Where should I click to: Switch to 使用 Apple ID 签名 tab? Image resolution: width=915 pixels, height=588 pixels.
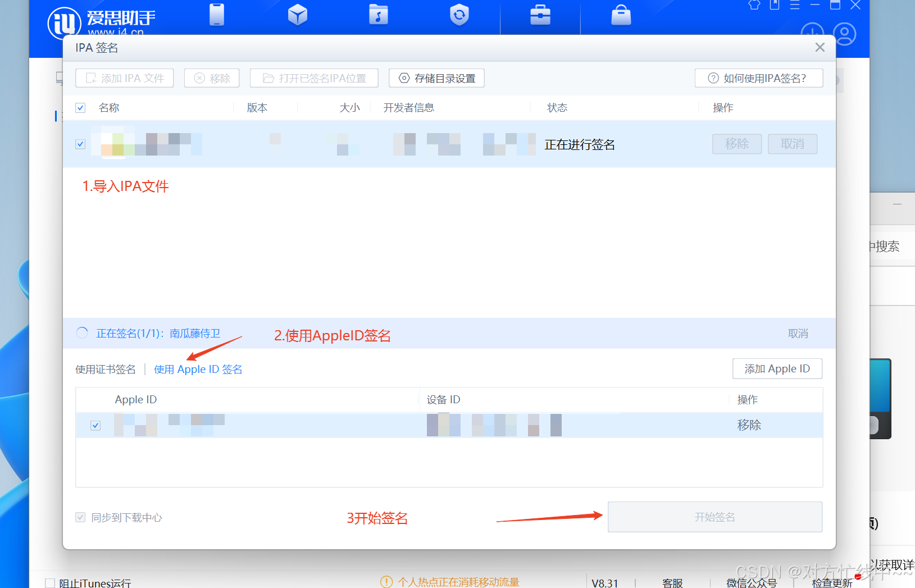click(x=198, y=369)
